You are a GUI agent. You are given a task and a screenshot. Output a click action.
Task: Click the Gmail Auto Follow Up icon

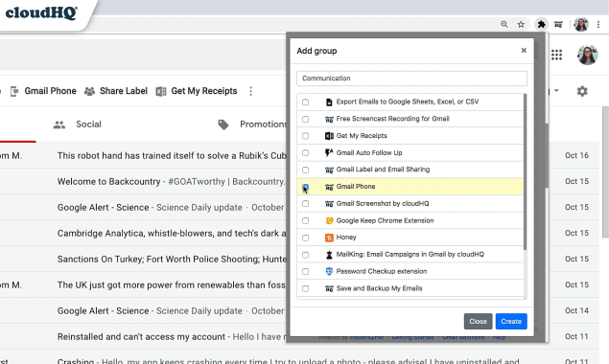point(329,153)
